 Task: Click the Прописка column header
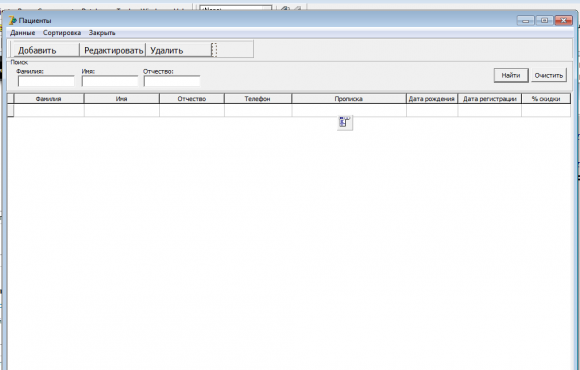click(349, 99)
